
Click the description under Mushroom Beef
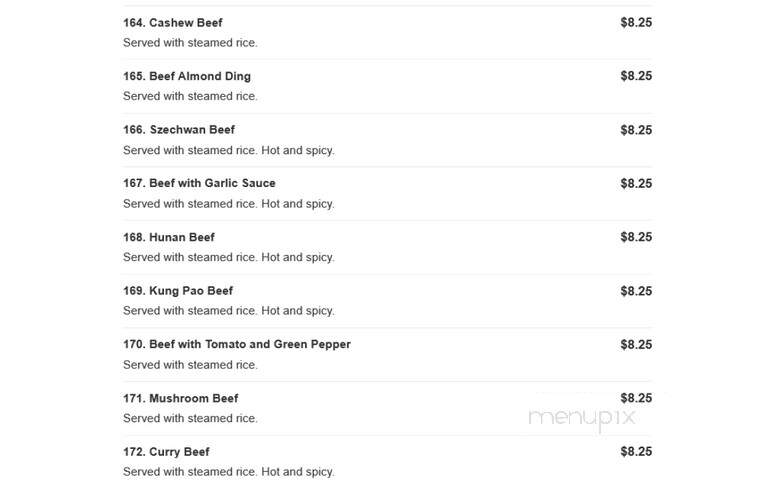point(190,418)
